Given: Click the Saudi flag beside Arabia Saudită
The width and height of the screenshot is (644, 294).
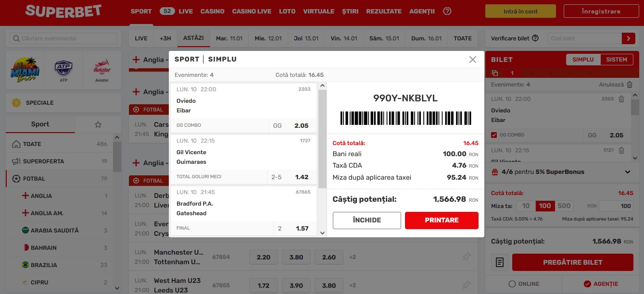Looking at the screenshot, I should 25,231.
